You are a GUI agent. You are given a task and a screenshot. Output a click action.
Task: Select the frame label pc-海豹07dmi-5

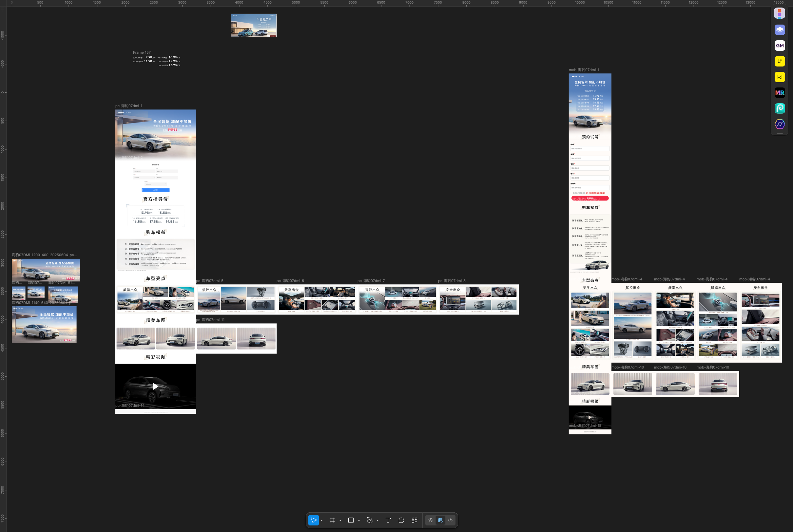pyautogui.click(x=210, y=281)
